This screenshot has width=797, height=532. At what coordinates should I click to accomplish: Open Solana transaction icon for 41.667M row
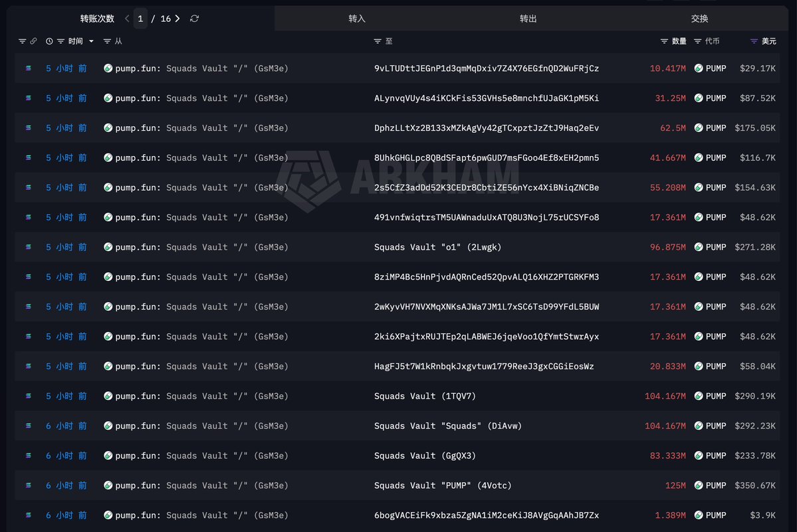tap(29, 158)
